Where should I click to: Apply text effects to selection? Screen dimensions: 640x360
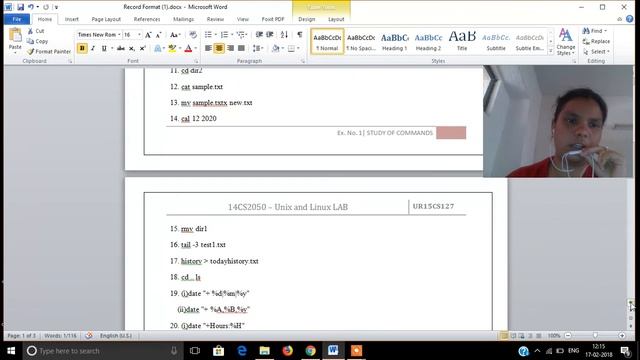(158, 49)
